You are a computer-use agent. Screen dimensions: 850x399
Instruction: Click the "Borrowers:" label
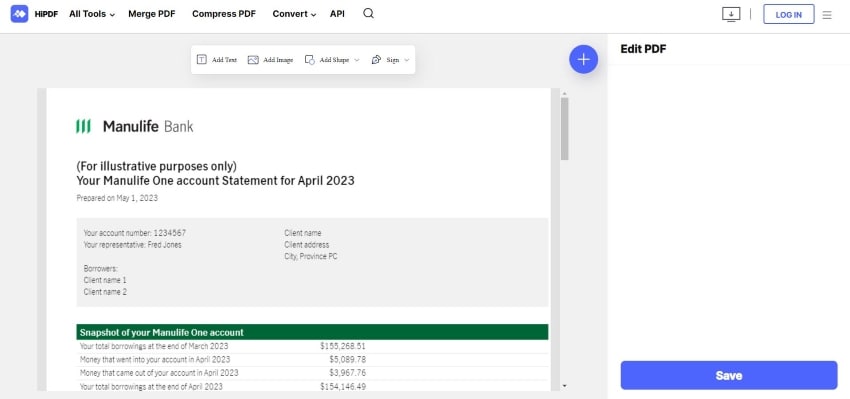(x=101, y=268)
